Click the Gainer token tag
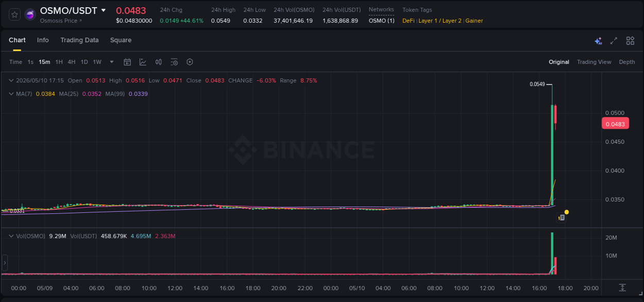Image resolution: width=644 pixels, height=302 pixels. coord(474,21)
